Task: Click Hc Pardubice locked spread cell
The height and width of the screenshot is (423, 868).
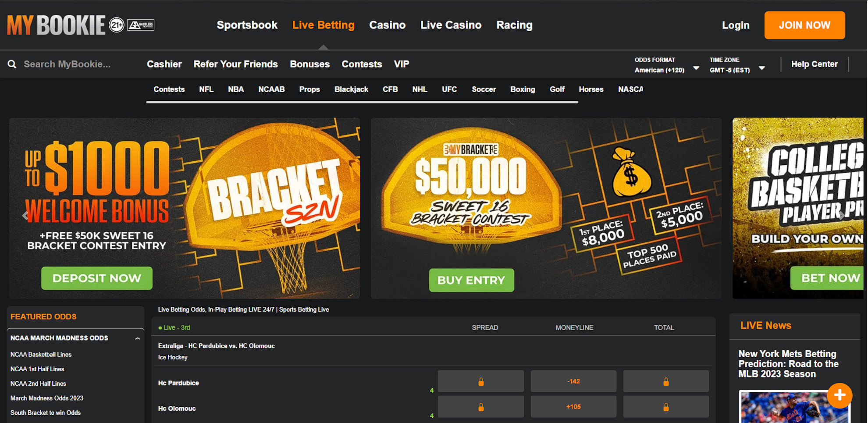Action: [481, 381]
